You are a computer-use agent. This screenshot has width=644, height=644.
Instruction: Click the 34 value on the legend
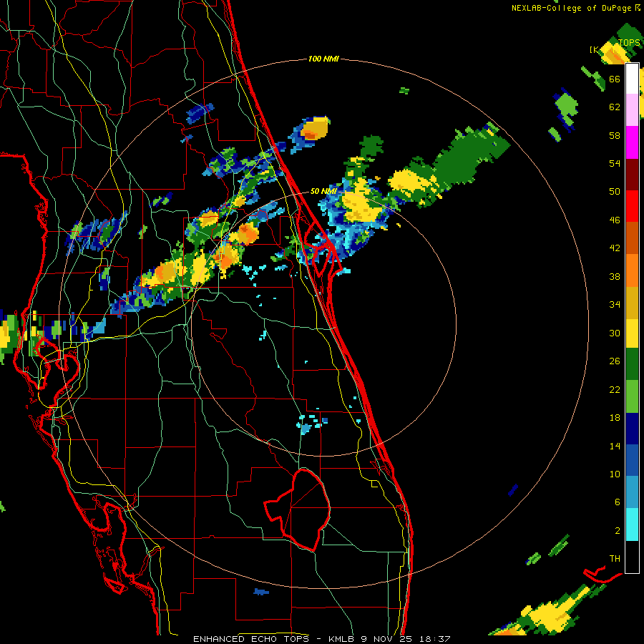click(615, 304)
